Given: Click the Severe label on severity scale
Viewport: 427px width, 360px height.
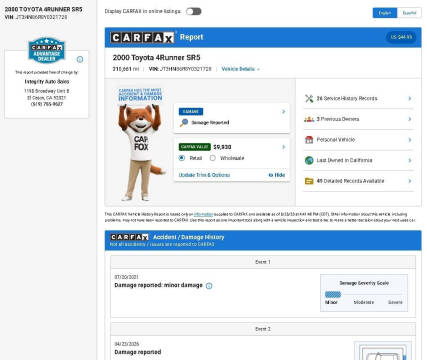Looking at the screenshot, I should pyautogui.click(x=395, y=302).
